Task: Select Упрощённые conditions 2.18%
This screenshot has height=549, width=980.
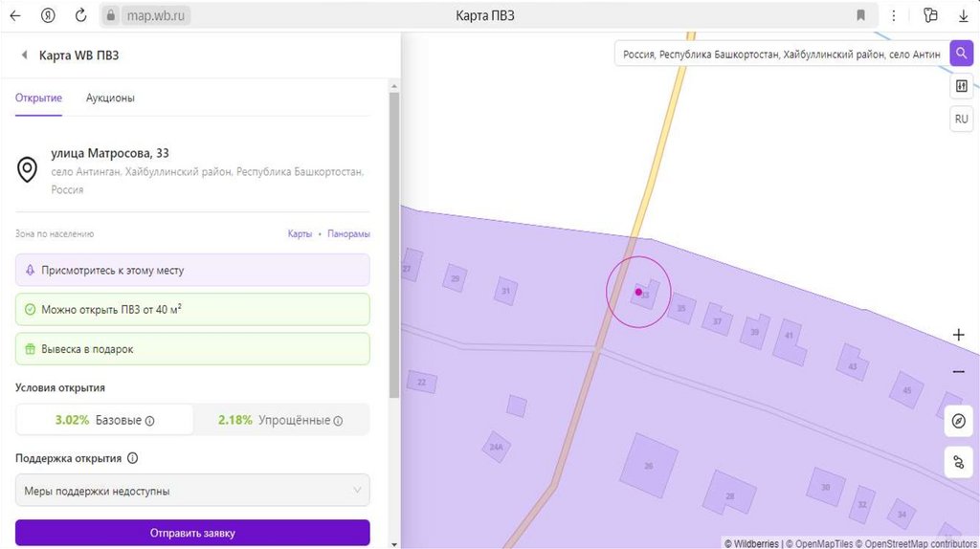Action: [280, 420]
